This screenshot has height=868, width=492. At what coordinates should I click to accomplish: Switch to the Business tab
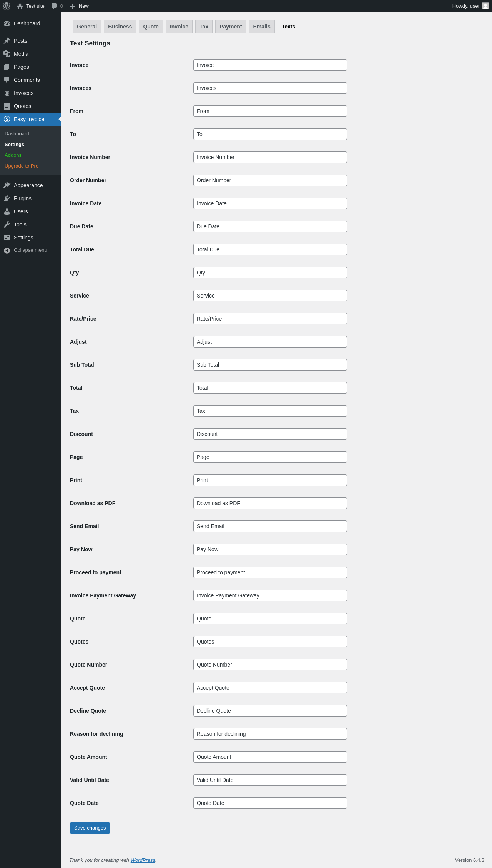(120, 27)
